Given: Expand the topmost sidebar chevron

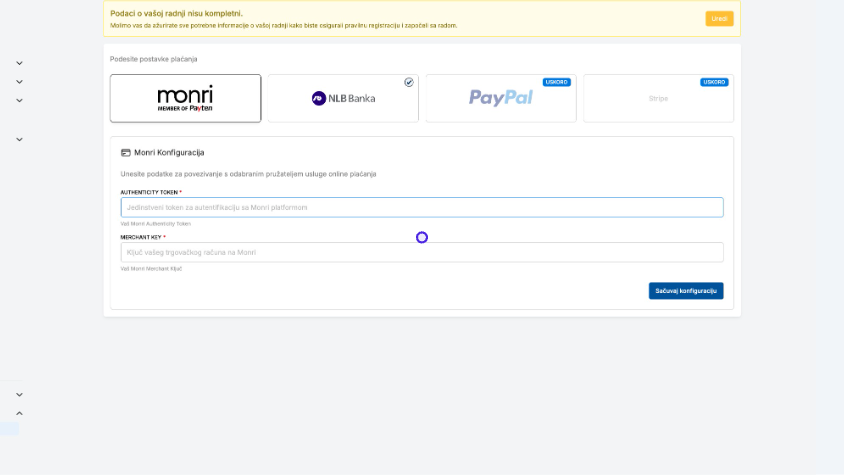Looking at the screenshot, I should pyautogui.click(x=19, y=64).
